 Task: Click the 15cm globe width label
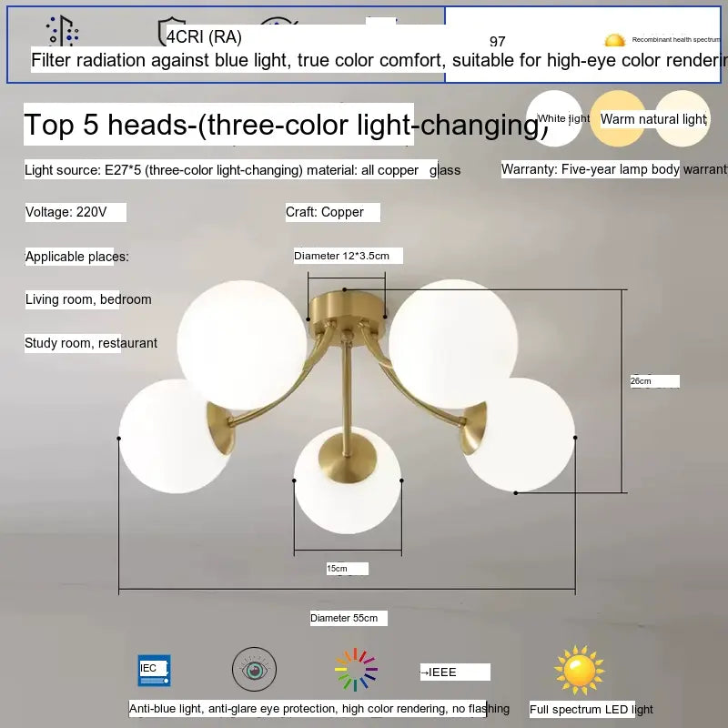347,569
